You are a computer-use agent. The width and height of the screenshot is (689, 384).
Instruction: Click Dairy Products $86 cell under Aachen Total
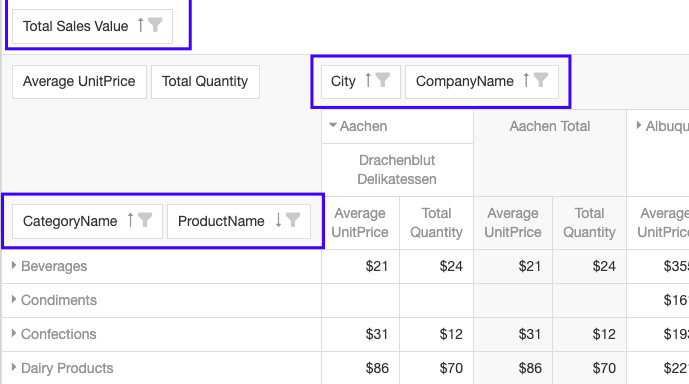tap(513, 368)
